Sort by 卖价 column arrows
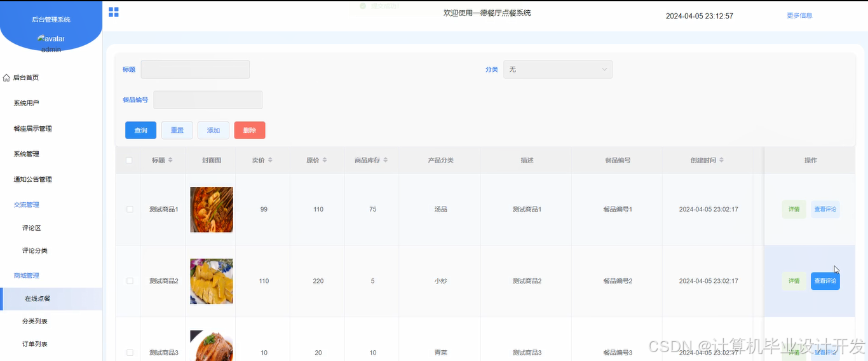 click(270, 160)
